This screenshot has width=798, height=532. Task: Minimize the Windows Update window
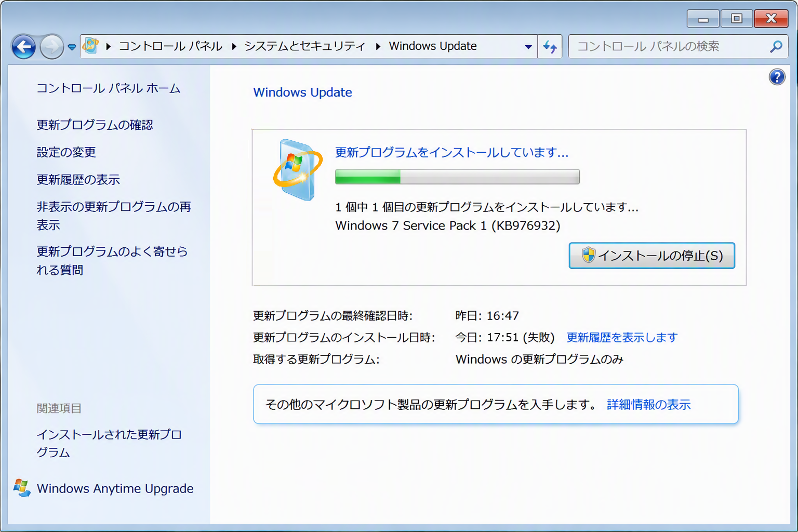pos(703,19)
